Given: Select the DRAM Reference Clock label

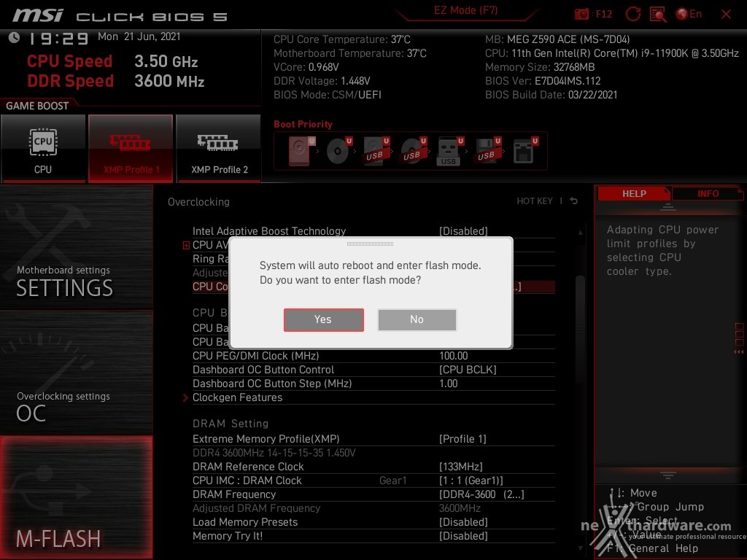Looking at the screenshot, I should [x=248, y=467].
